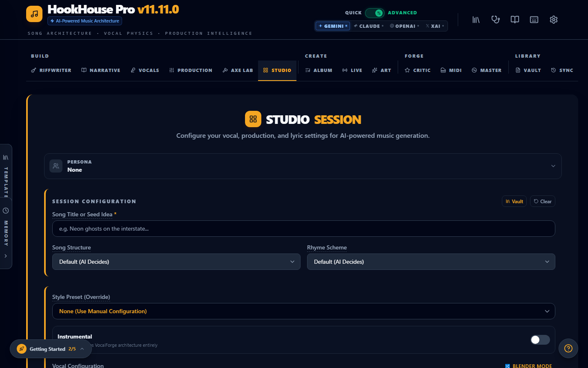Image resolution: width=588 pixels, height=368 pixels.
Task: Open keyboard shortcuts icon
Action: 534,20
